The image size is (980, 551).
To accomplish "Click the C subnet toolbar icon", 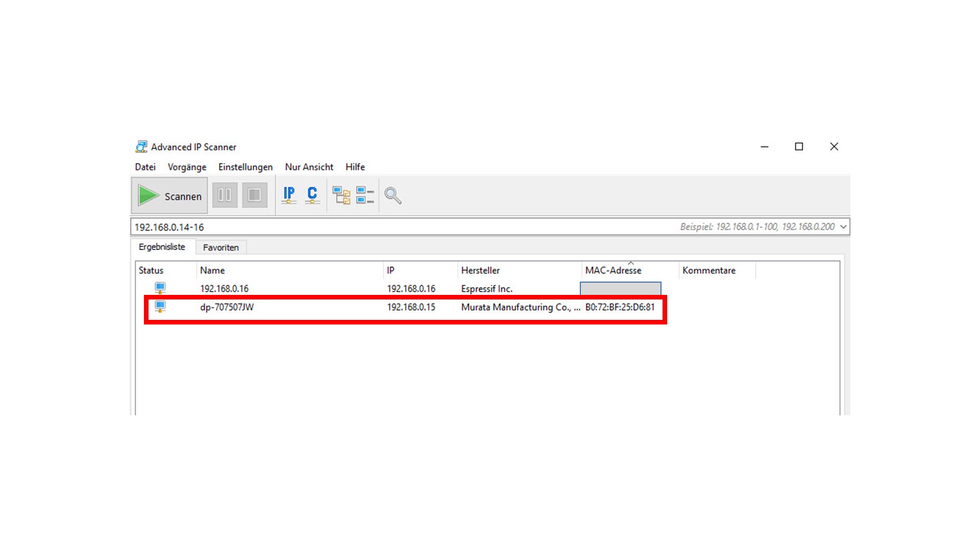I will [312, 195].
